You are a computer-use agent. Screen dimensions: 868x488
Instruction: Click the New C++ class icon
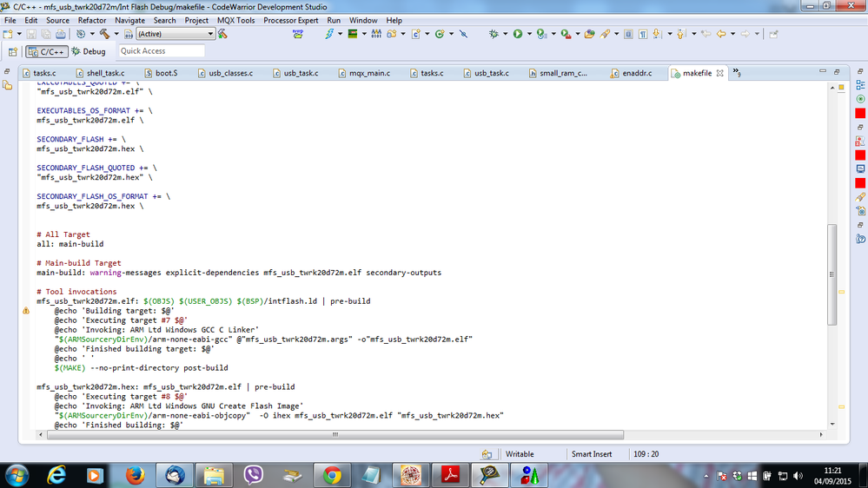pos(440,34)
